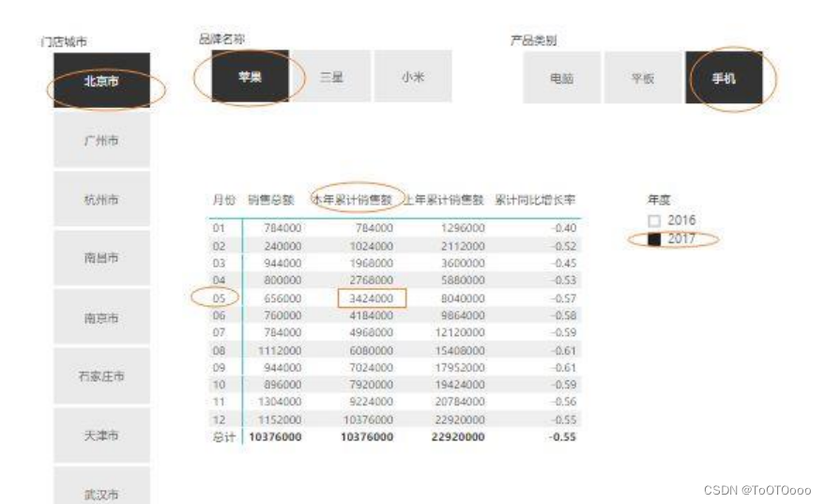825x504 pixels.
Task: Select the 苹果 brand tile
Action: click(250, 76)
